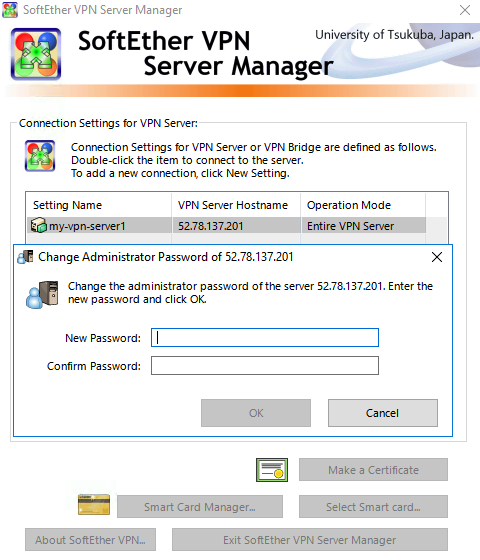Open Smart Card Manager

(x=200, y=506)
